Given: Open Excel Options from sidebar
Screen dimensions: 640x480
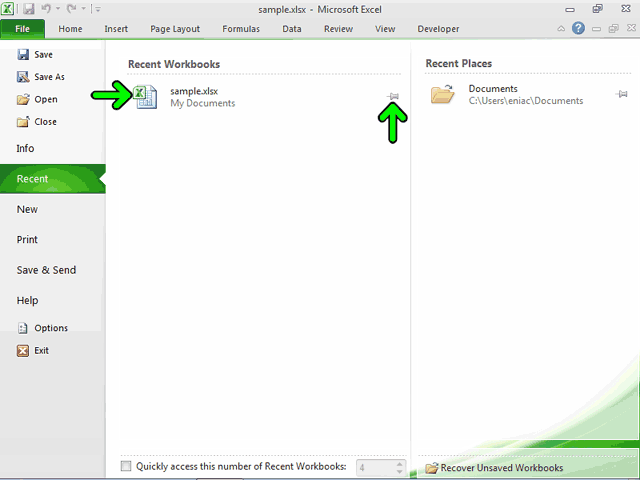Looking at the screenshot, I should 42,328.
